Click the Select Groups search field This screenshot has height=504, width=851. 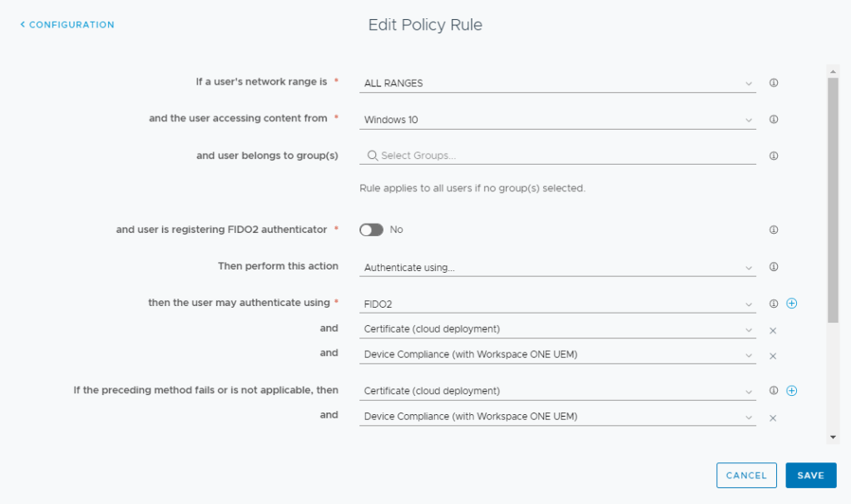[x=557, y=156]
